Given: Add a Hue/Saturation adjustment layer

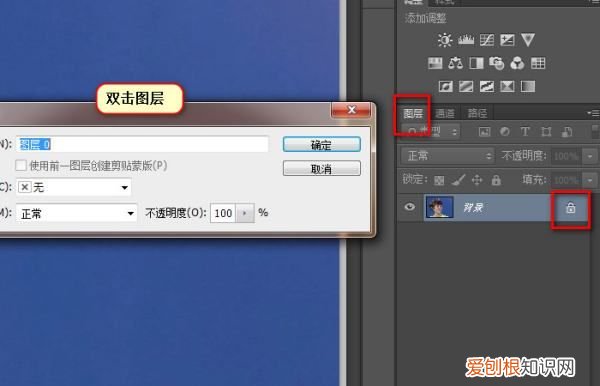Looking at the screenshot, I should coord(435,63).
